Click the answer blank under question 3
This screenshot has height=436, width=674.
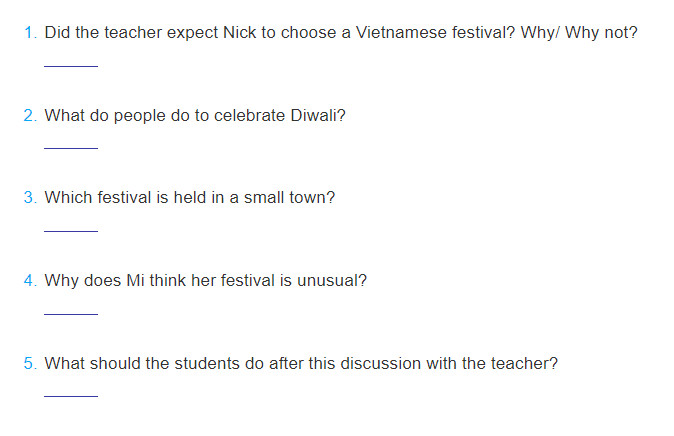[71, 231]
